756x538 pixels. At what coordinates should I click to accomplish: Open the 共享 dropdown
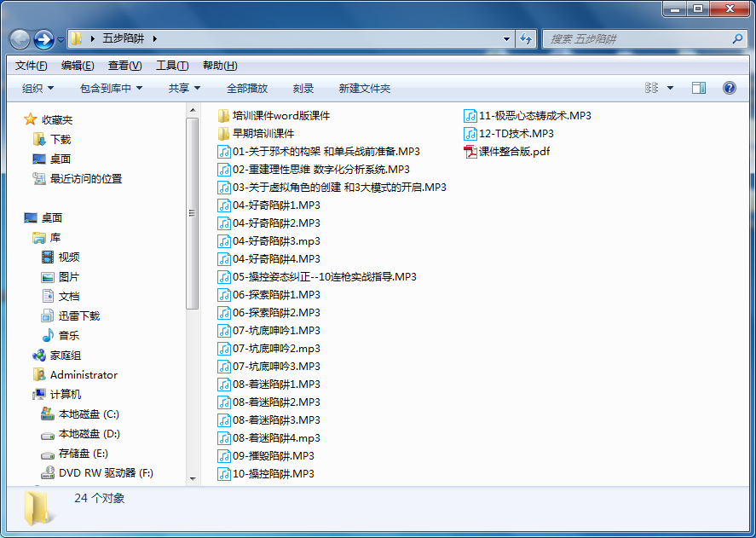click(x=184, y=89)
